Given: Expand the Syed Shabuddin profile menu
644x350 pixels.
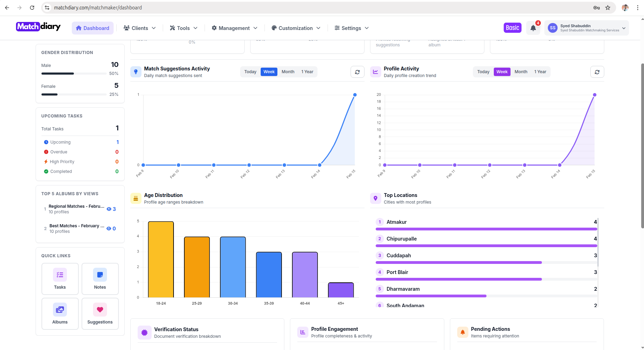Looking at the screenshot, I should (586, 28).
